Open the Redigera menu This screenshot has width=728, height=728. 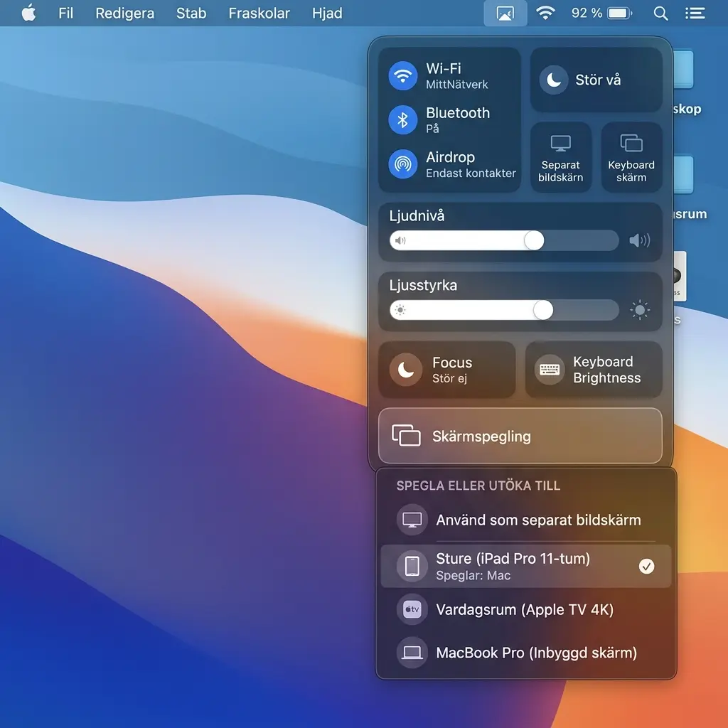(x=124, y=13)
